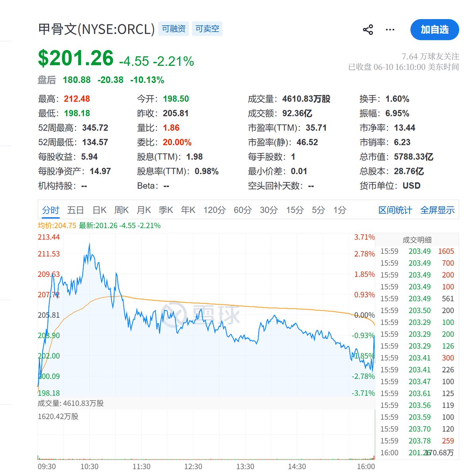This screenshot has width=475, height=476.
Task: Click the 最低 value 198.18
Action: [x=77, y=113]
